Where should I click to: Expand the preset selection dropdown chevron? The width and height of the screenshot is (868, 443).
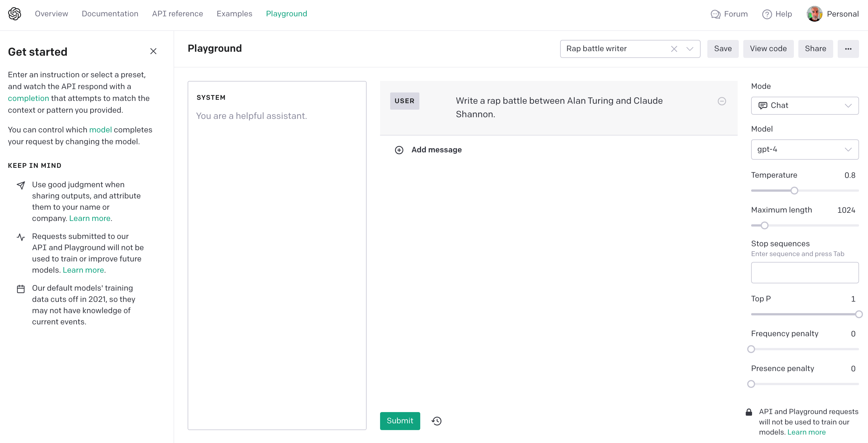click(690, 49)
